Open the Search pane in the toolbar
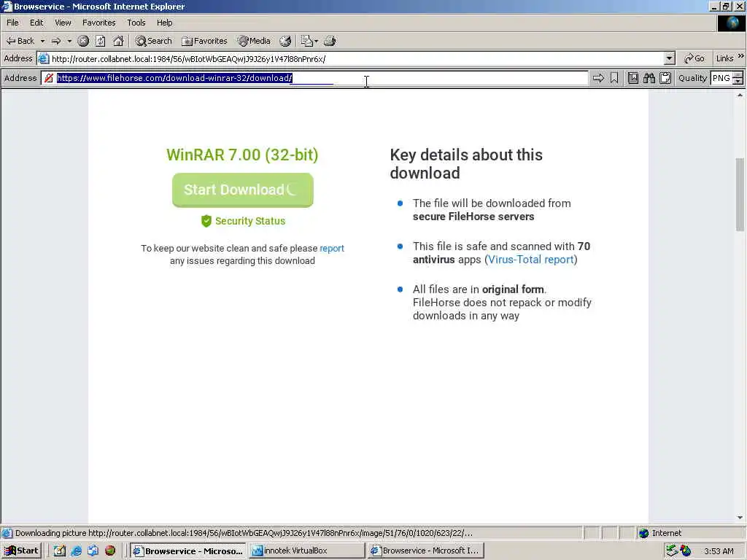Image resolution: width=747 pixels, height=560 pixels. pos(153,41)
